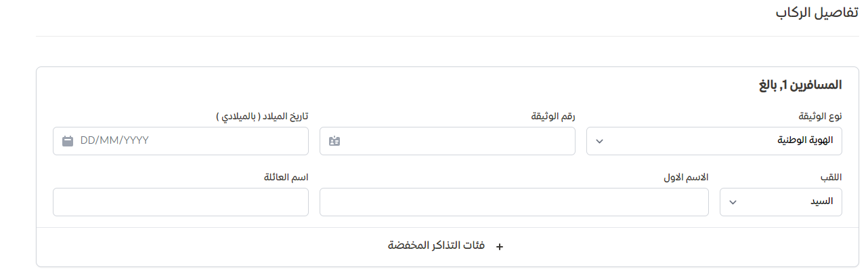Click the اللقب field label

coord(831,177)
